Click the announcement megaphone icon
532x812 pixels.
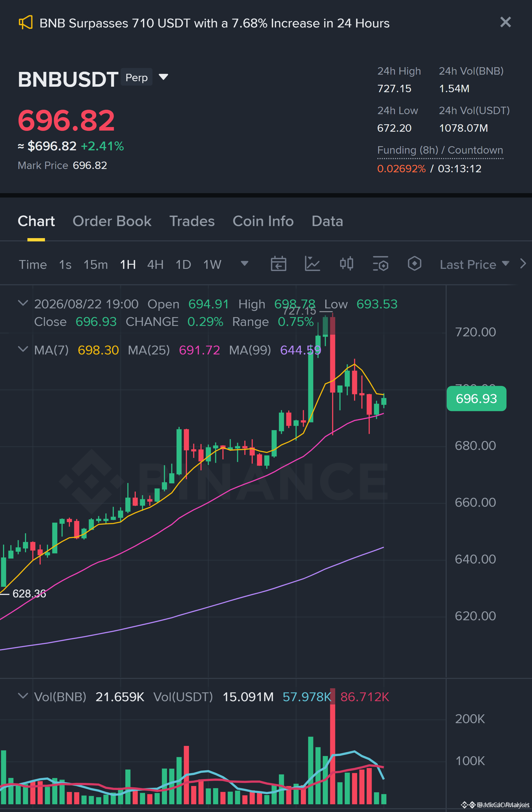pos(26,22)
